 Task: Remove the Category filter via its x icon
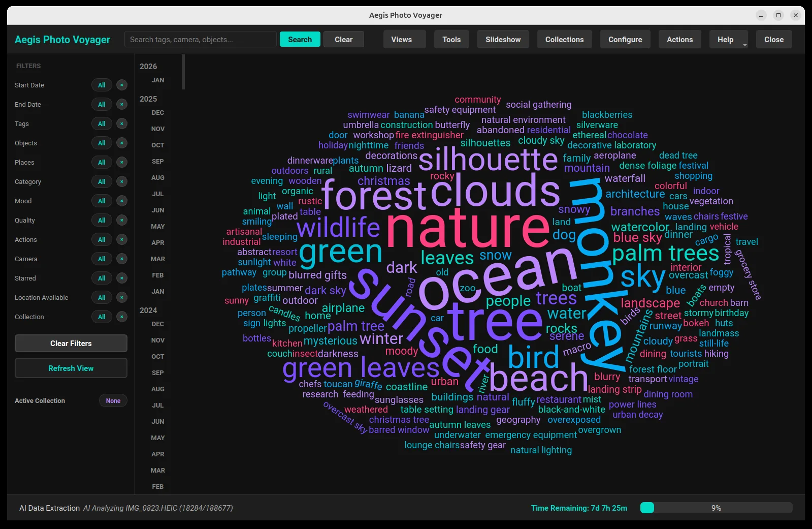122,181
